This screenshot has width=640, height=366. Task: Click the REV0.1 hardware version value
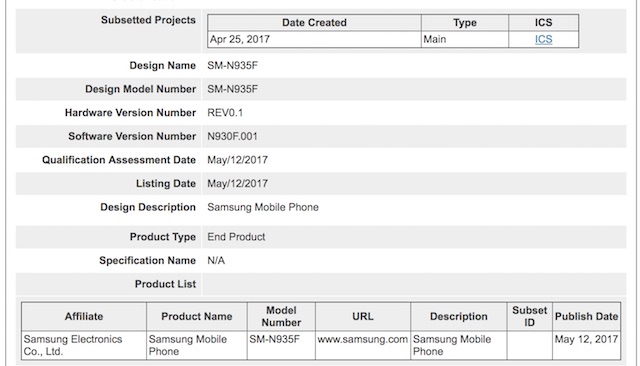coord(225,113)
